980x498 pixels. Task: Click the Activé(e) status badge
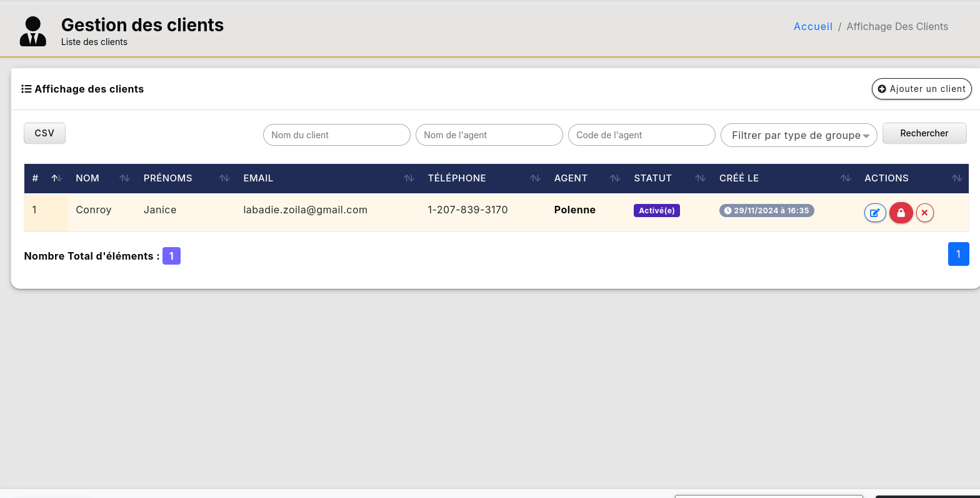pos(656,211)
